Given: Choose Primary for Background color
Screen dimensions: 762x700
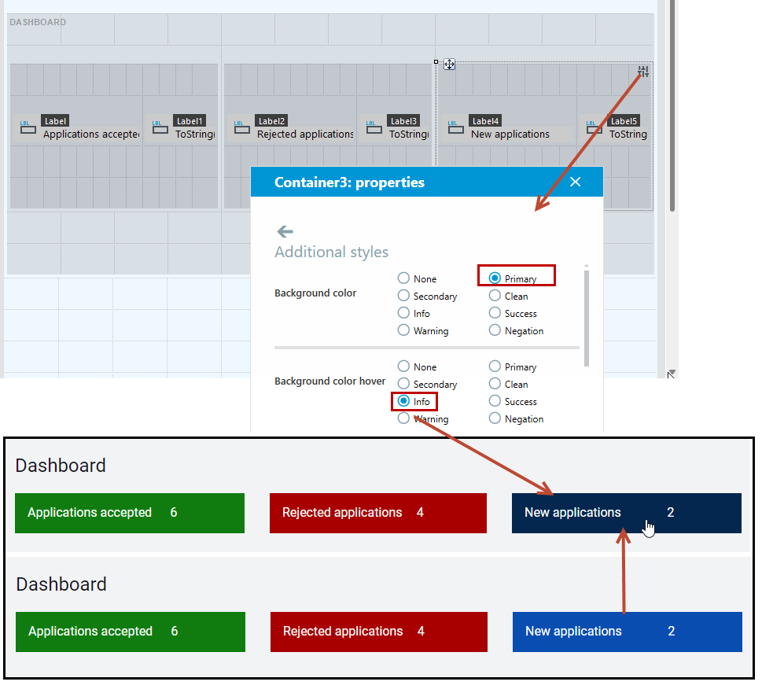Looking at the screenshot, I should click(x=495, y=278).
